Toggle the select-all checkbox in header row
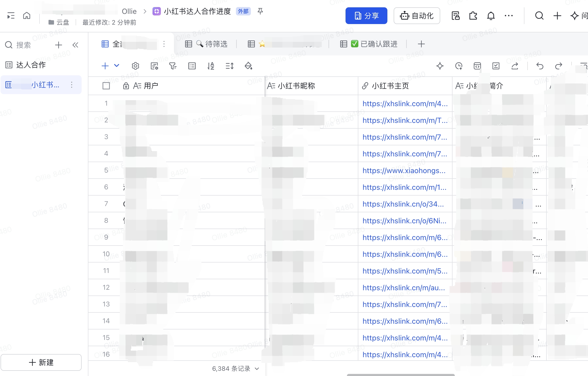The height and width of the screenshot is (376, 588). [x=106, y=86]
